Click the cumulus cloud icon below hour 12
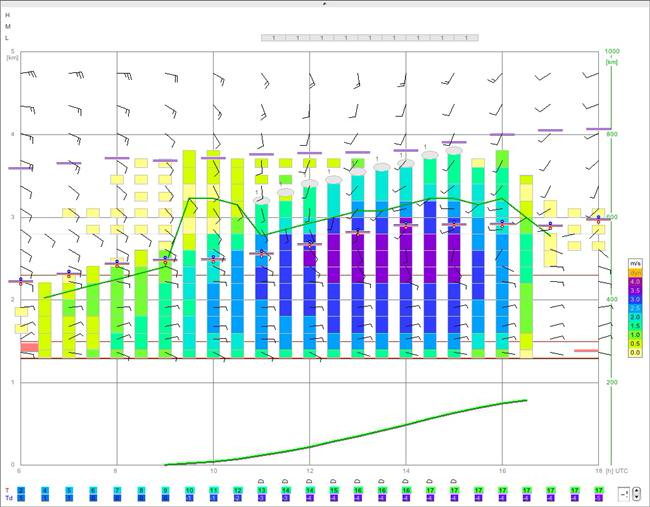This screenshot has width=650, height=507. [309, 481]
